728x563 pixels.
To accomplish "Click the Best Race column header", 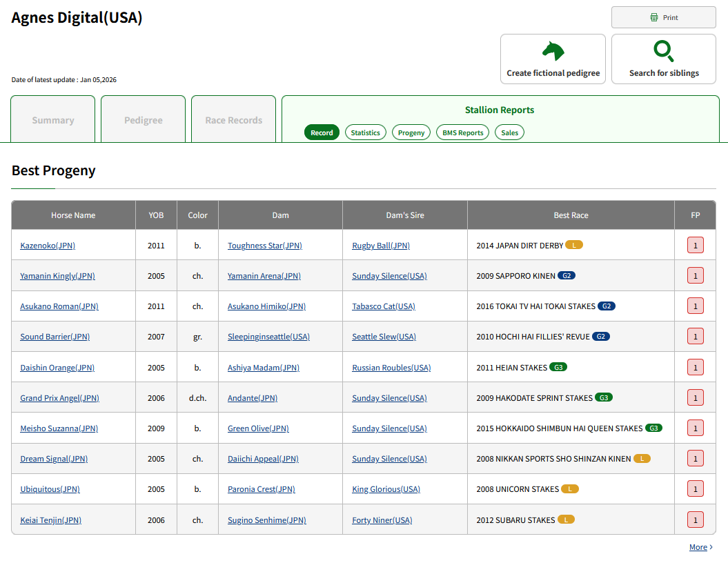I will pyautogui.click(x=571, y=215).
